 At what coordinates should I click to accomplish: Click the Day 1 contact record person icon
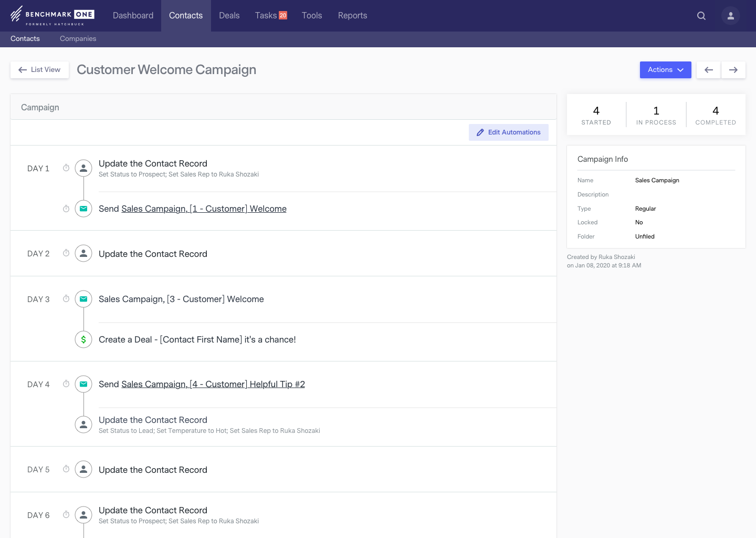(83, 168)
